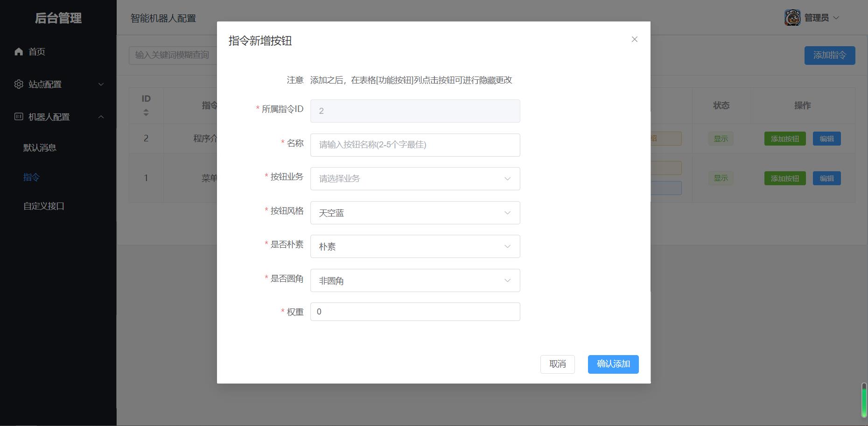Click the 后台管理 logo title
This screenshot has height=426, width=868.
58,18
